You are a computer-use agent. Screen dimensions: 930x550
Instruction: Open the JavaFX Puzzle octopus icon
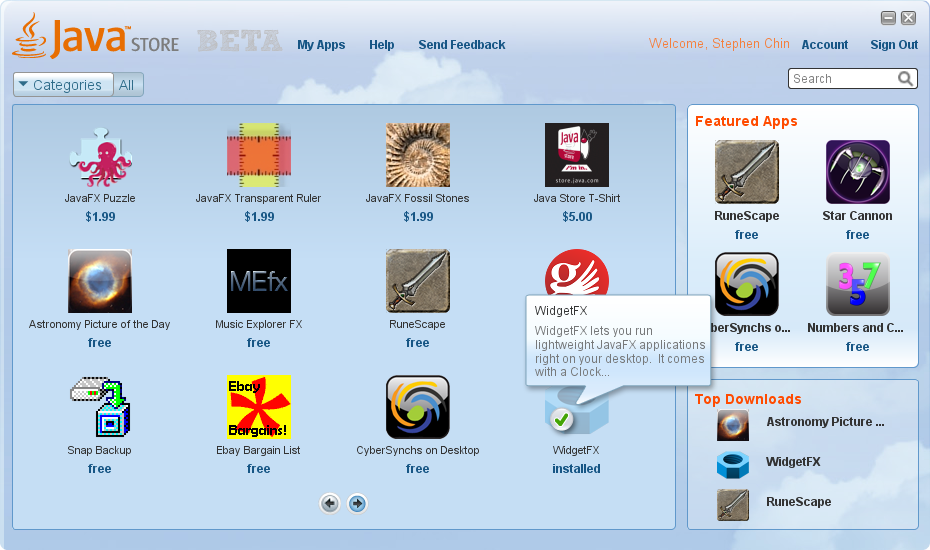coord(100,157)
